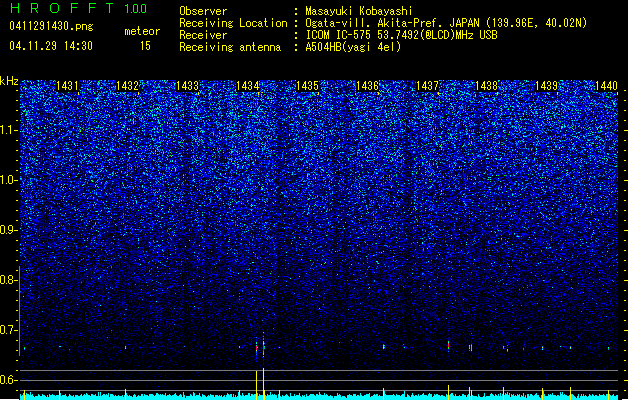This screenshot has width=629, height=400.
Task: Click the Observer field label
Action: click(203, 11)
